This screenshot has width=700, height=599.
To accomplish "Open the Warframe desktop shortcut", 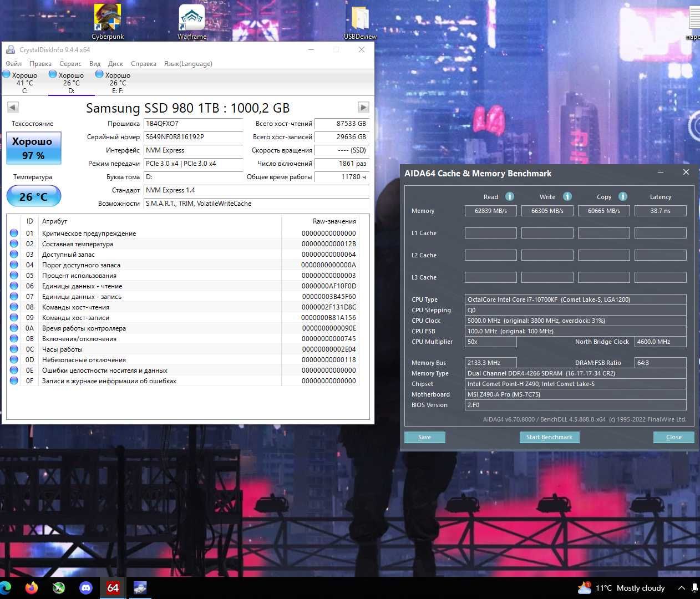I will pos(192,22).
